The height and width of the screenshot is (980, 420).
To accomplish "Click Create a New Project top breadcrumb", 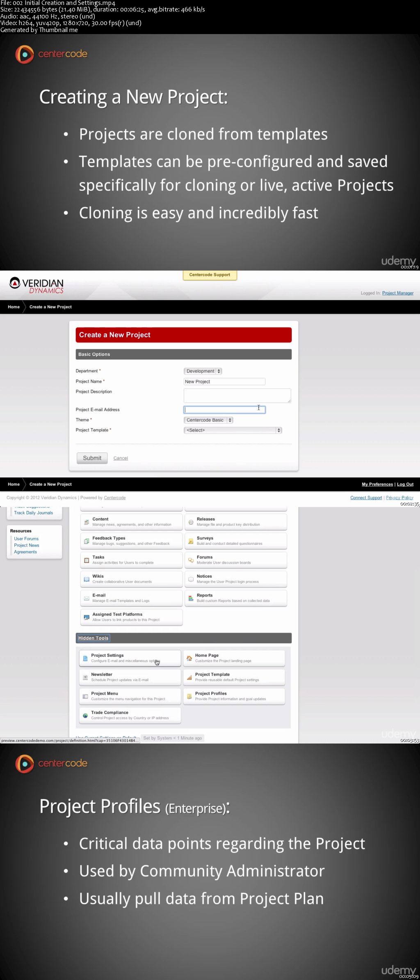I will (50, 307).
